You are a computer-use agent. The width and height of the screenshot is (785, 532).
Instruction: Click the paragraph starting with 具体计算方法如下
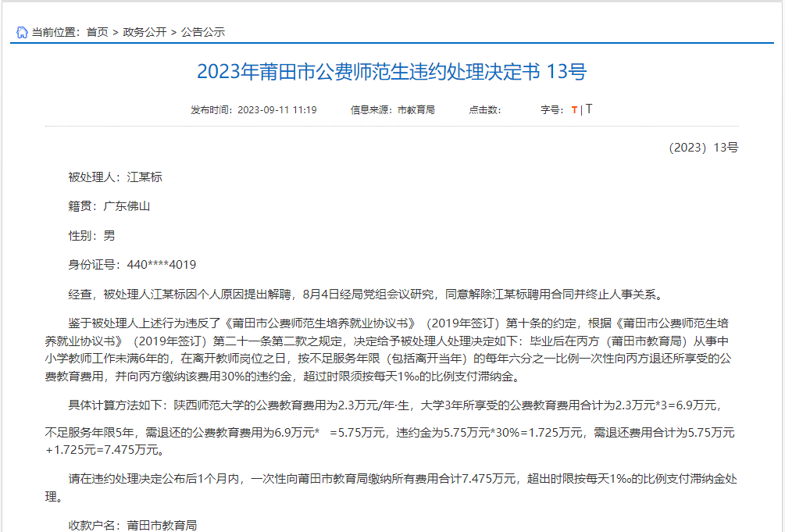(391, 405)
